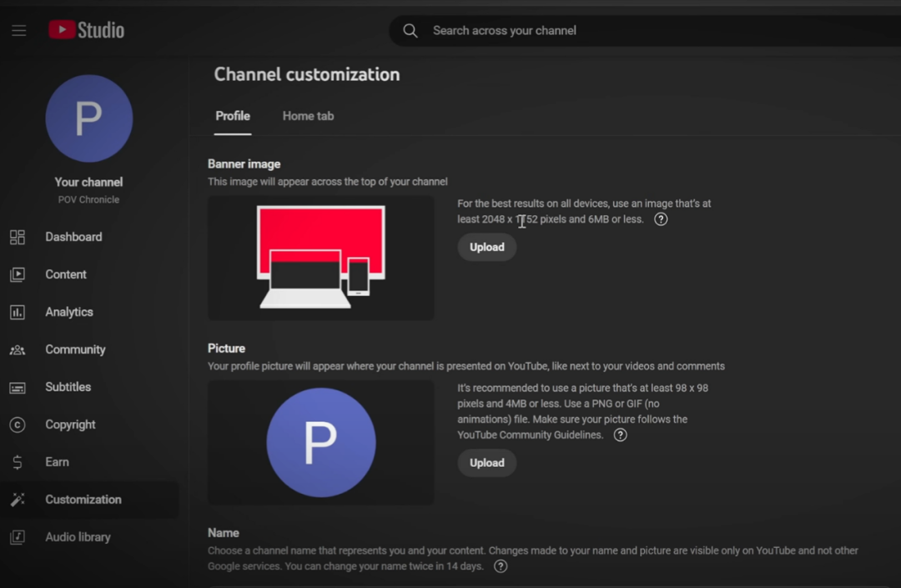Click the Analytics chart icon
The image size is (901, 588).
18,313
